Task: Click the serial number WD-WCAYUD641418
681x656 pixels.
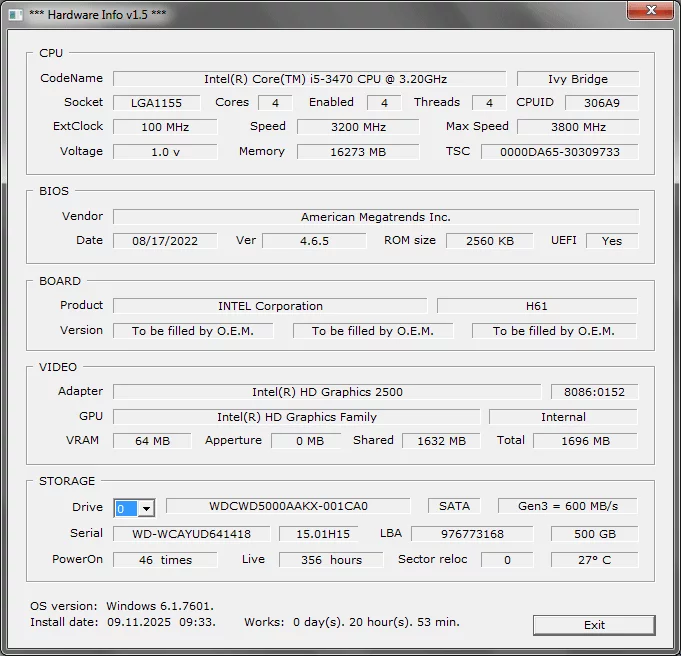Action: [192, 534]
